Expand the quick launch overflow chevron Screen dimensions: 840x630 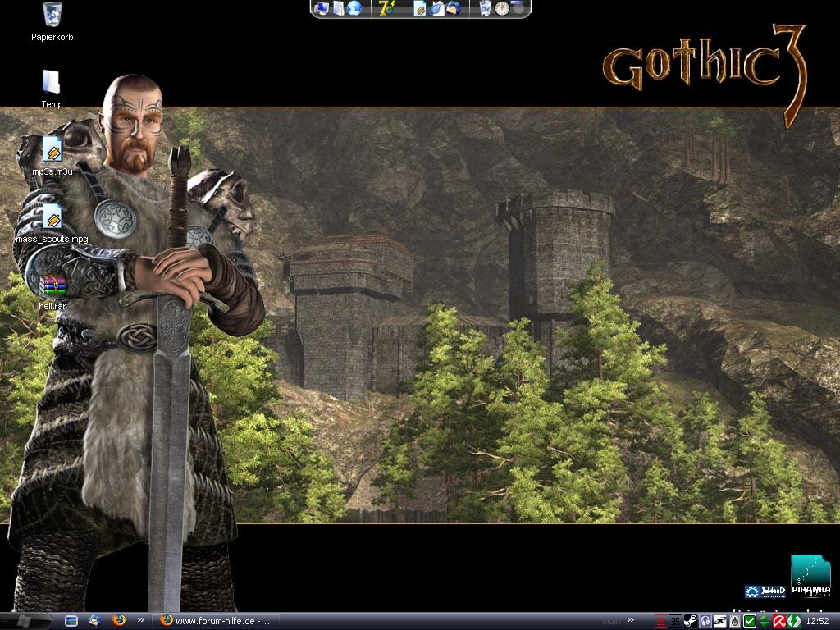pyautogui.click(x=140, y=620)
